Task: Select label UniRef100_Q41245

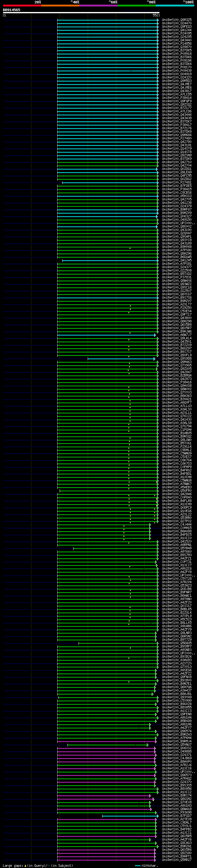Action: (177, 260)
